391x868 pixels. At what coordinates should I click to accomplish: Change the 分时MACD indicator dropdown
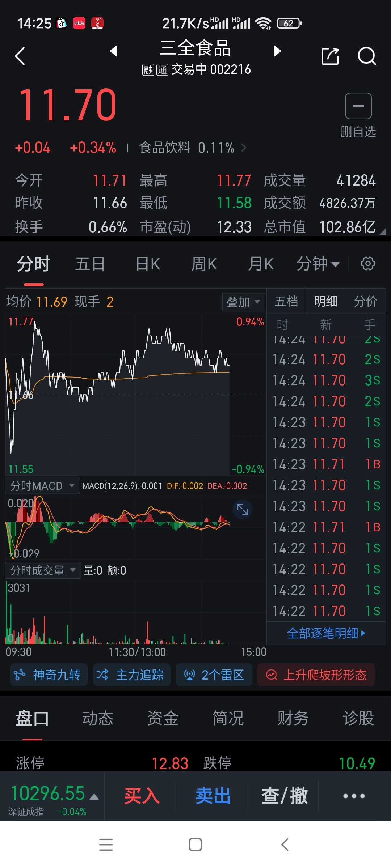(x=42, y=486)
